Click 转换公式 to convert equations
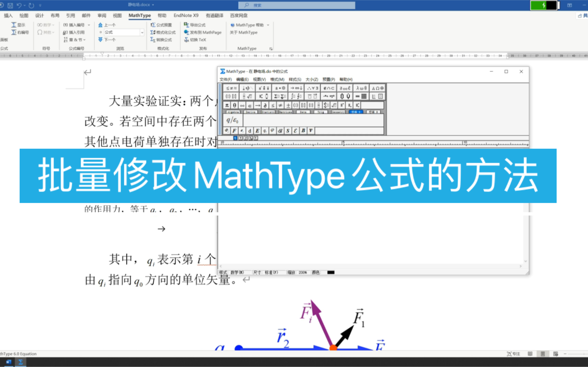 161,40
